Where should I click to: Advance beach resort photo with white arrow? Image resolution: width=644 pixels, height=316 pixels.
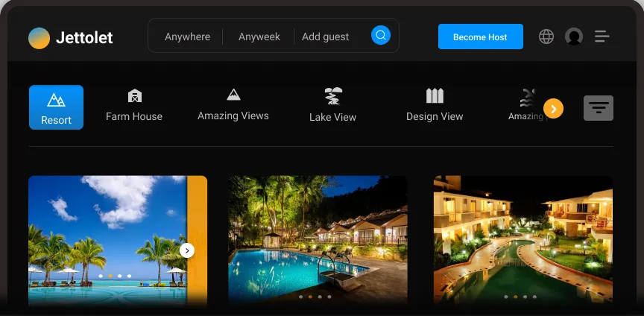(x=187, y=250)
